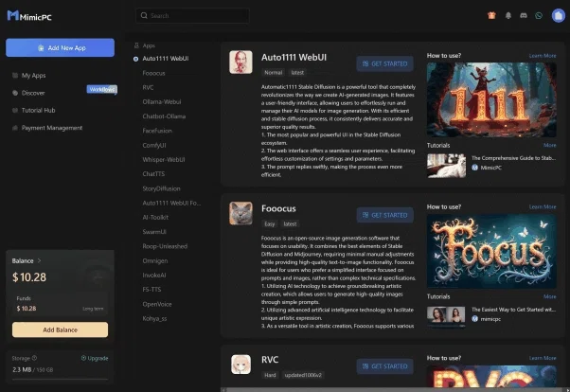This screenshot has height=392, width=570.
Task: Open My Apps page
Action: (33, 75)
